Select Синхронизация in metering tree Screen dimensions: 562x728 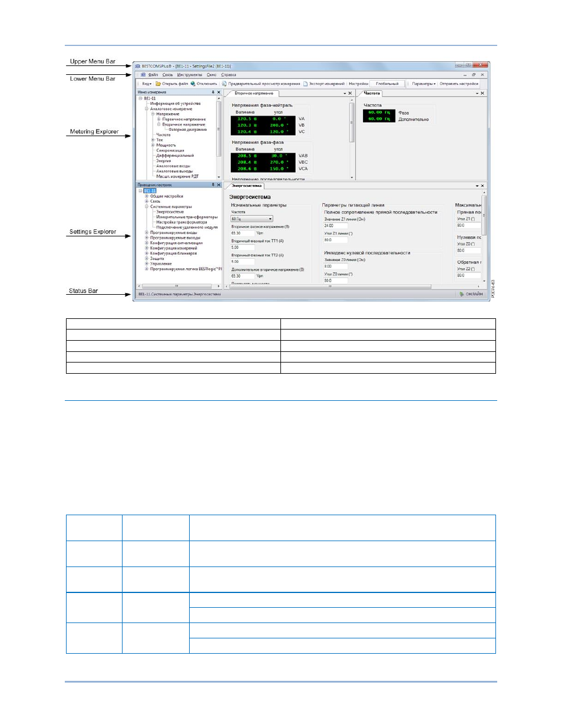pyautogui.click(x=170, y=150)
